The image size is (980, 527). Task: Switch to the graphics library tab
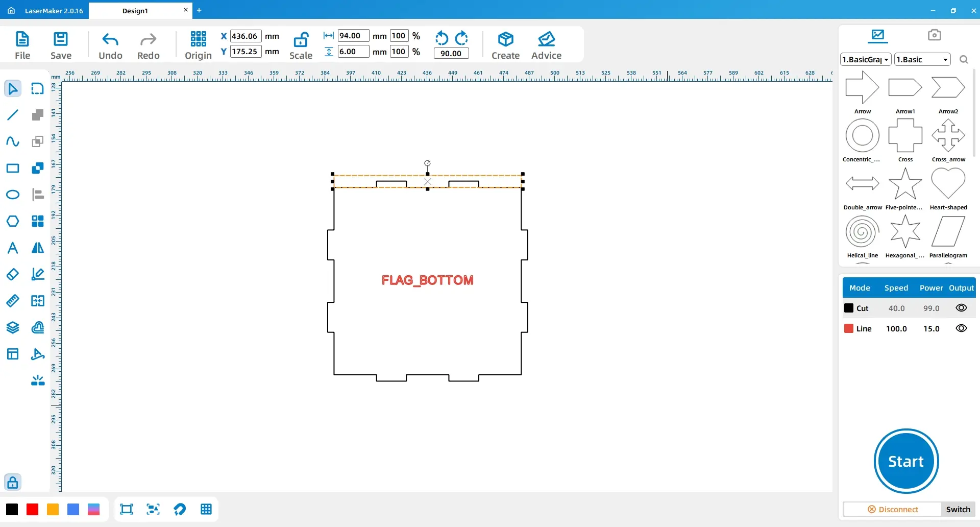point(878,35)
